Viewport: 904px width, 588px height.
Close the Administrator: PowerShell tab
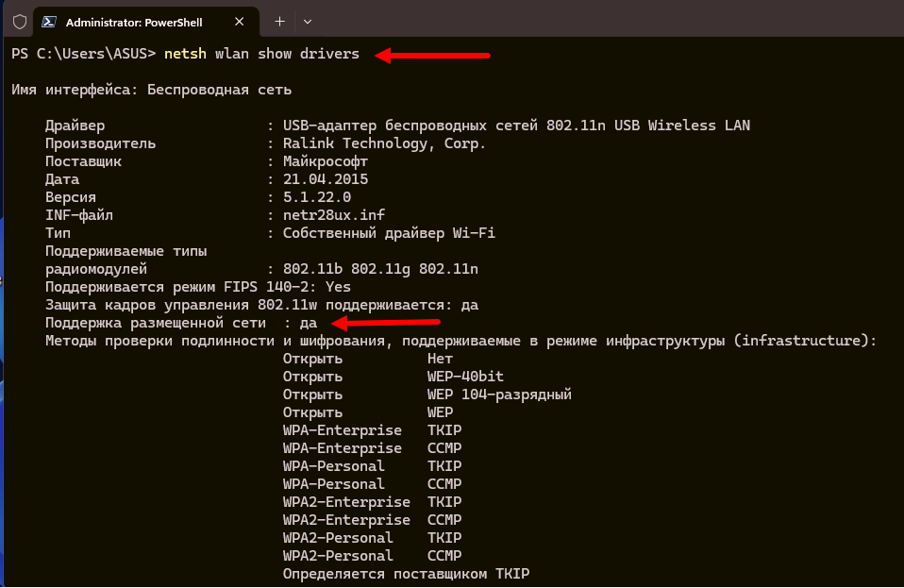243,21
